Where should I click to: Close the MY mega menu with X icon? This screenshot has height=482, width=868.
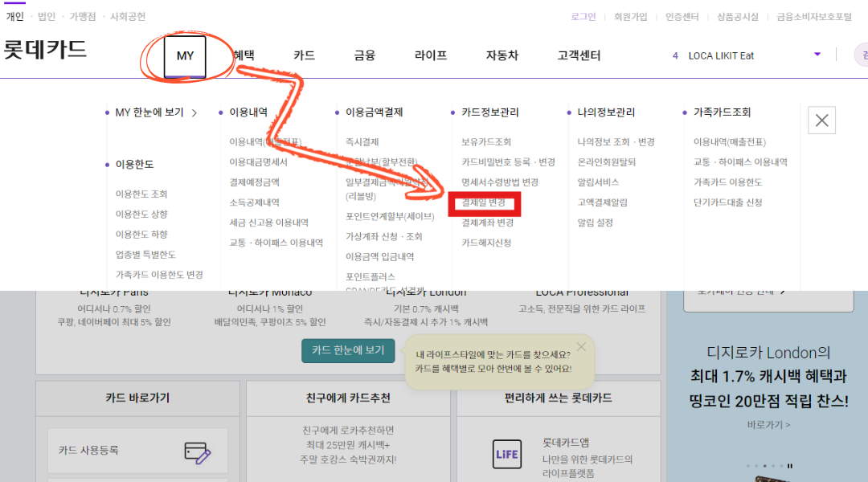click(x=821, y=120)
